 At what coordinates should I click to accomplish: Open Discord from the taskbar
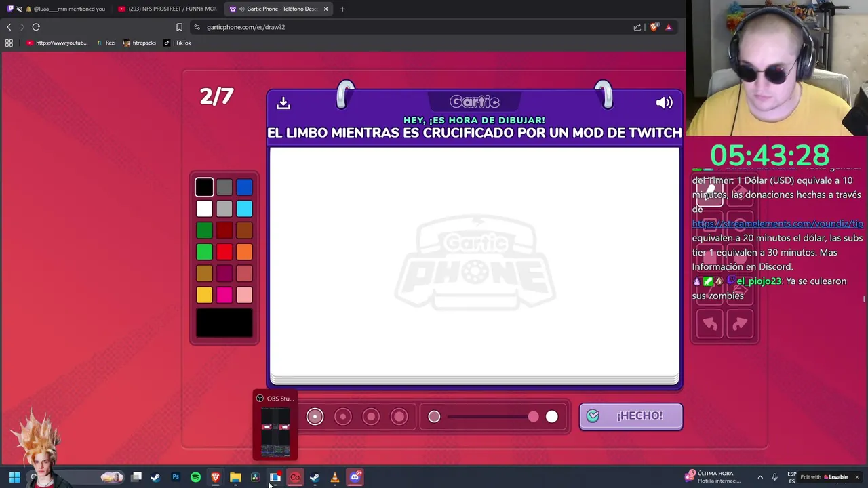pos(355,477)
